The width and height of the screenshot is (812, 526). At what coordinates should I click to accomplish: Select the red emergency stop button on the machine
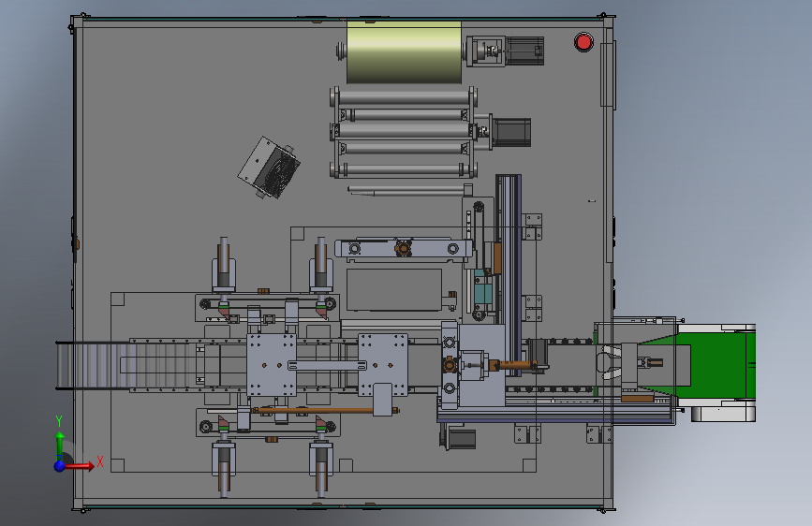click(x=583, y=42)
